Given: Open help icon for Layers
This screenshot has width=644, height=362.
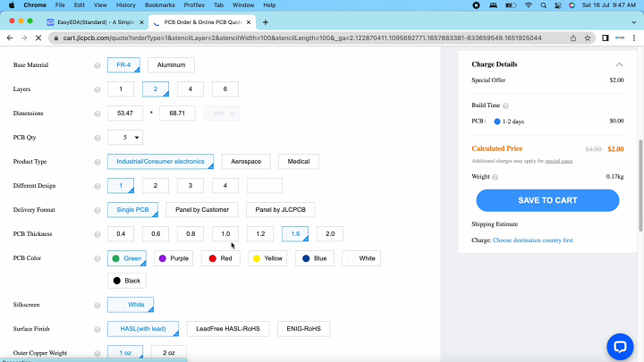Looking at the screenshot, I should tap(97, 89).
